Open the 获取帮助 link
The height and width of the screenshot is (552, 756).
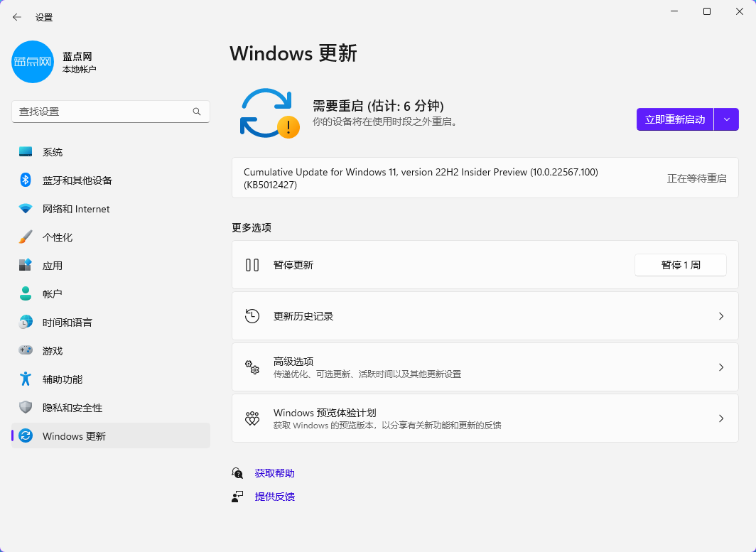click(275, 472)
